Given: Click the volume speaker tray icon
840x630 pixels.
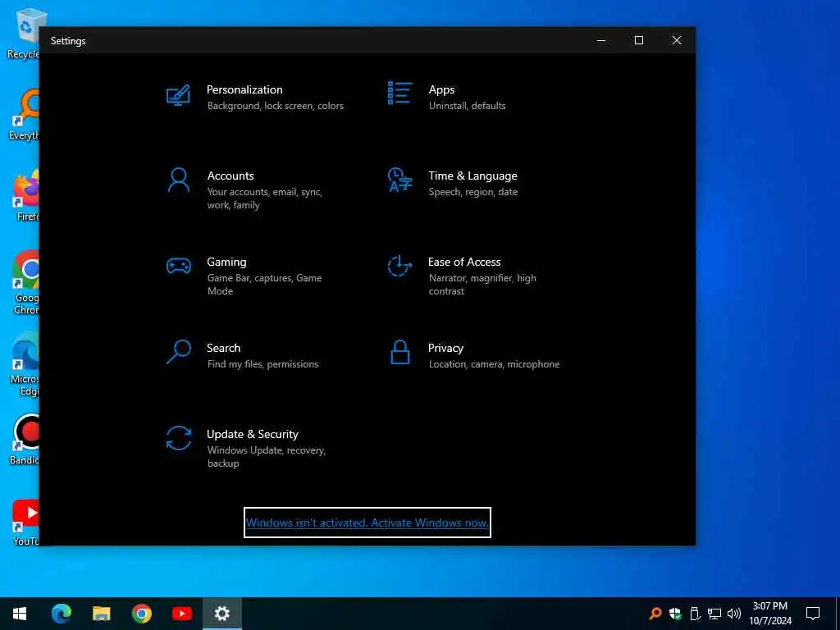Looking at the screenshot, I should (x=733, y=614).
